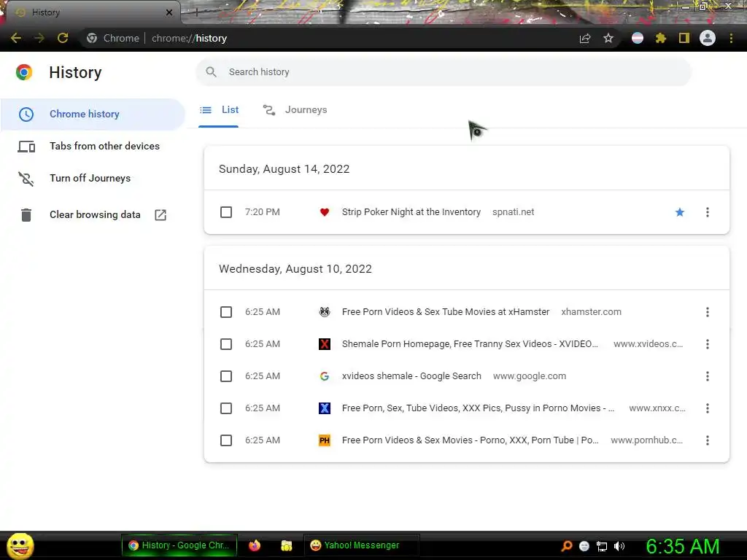The height and width of the screenshot is (560, 747).
Task: Click the magnifier icon in Search history
Action: tap(211, 72)
